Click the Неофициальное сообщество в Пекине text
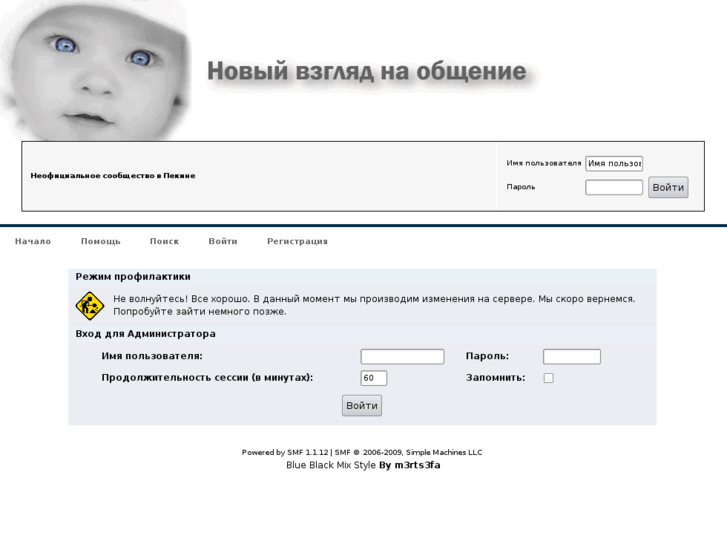This screenshot has height=545, width=727. (x=113, y=175)
